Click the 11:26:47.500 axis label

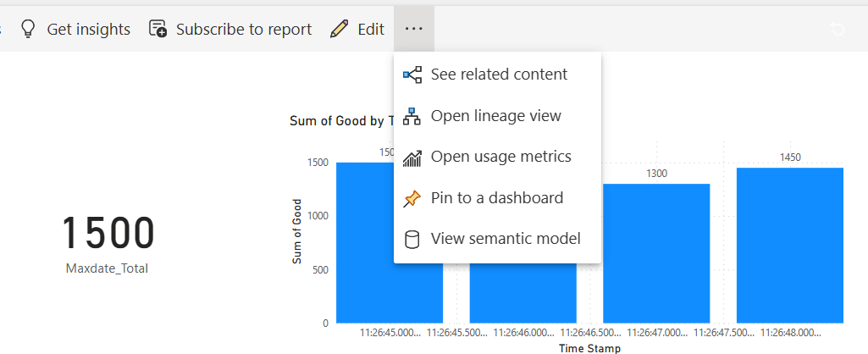pos(723,333)
